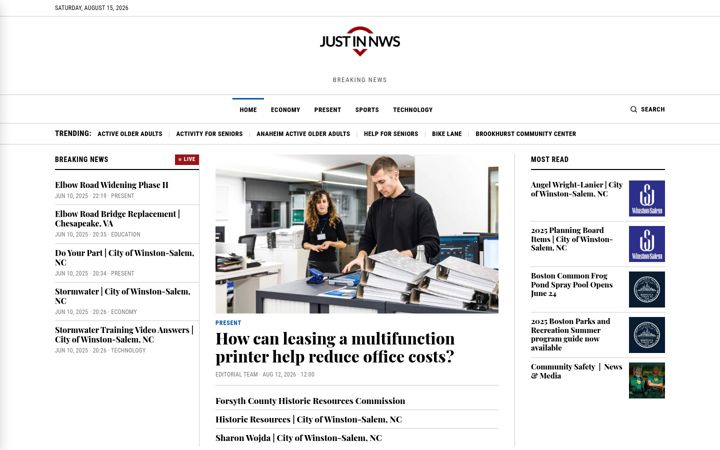Click the Just In NWS logo
Viewport: 720px width, 450px height.
(x=360, y=41)
